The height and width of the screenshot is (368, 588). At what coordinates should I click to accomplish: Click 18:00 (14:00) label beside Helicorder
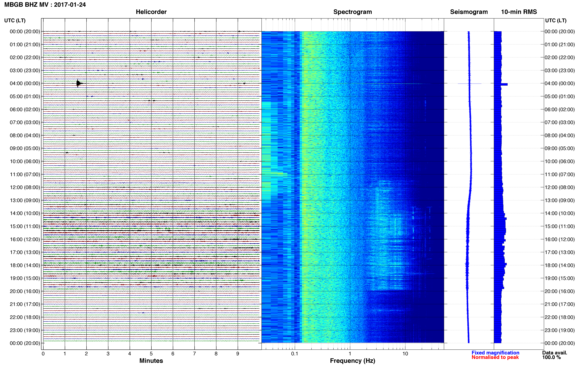[x=25, y=265]
